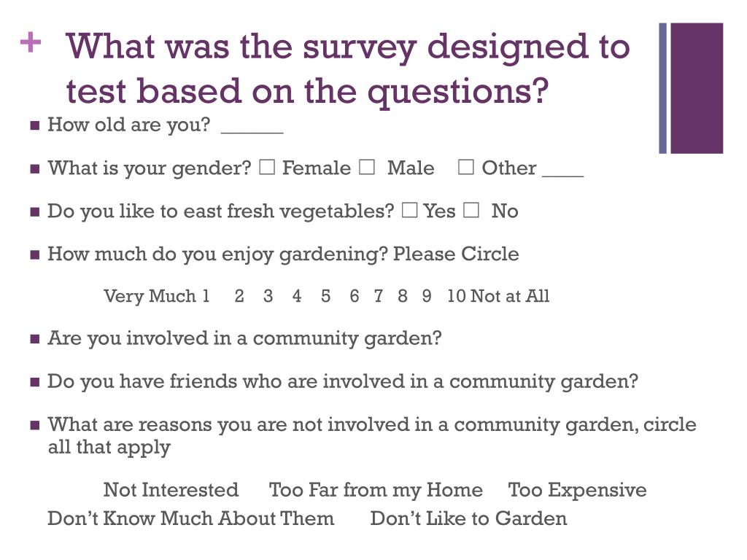The image size is (747, 560).
Task: Choose the Too Expensive reason
Action: coord(578,489)
